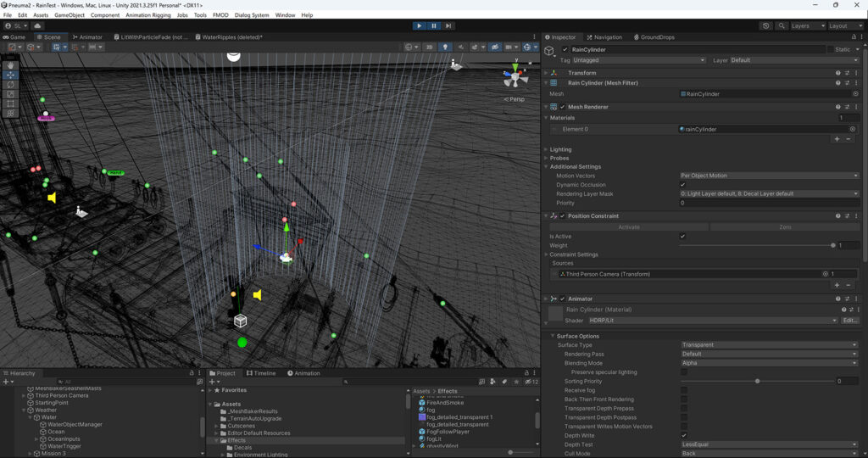Click the Edit... button beside the shader
The image size is (868, 458).
tap(849, 321)
